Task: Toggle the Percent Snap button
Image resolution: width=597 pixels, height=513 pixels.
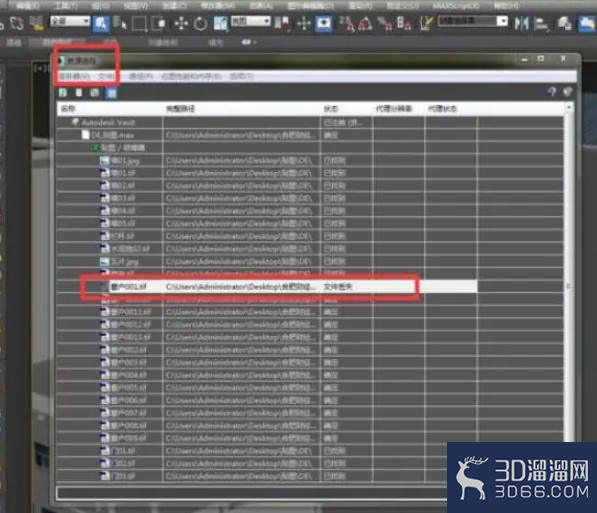Action: (384, 24)
